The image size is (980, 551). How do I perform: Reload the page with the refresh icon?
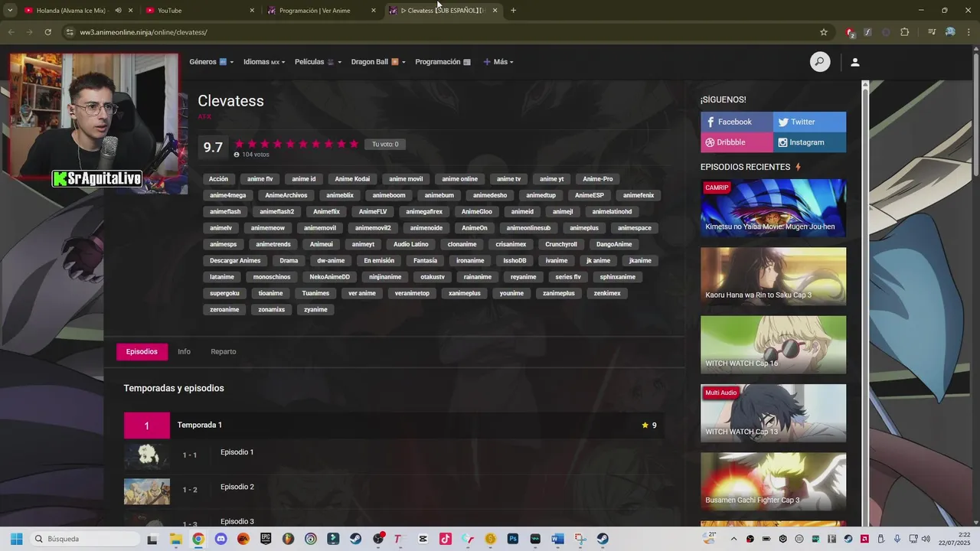coord(47,32)
